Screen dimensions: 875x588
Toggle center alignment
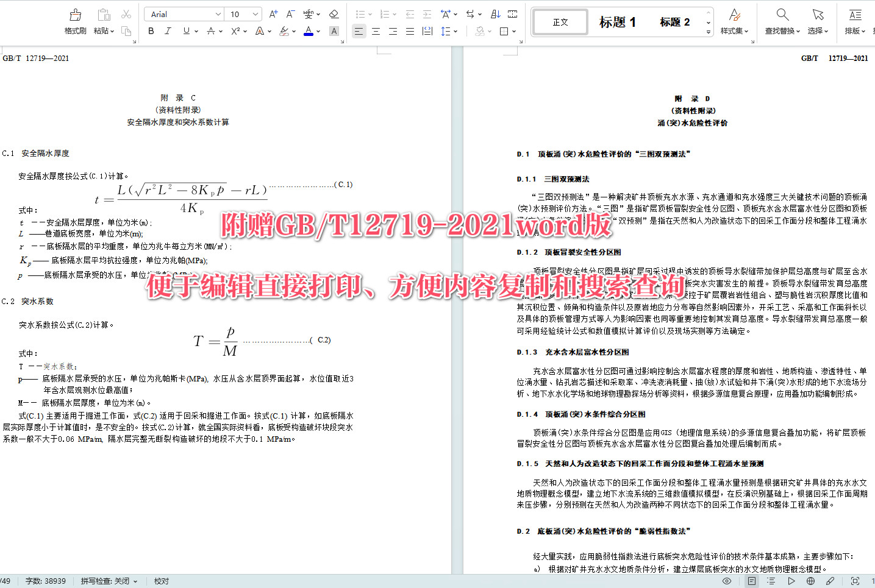click(376, 31)
